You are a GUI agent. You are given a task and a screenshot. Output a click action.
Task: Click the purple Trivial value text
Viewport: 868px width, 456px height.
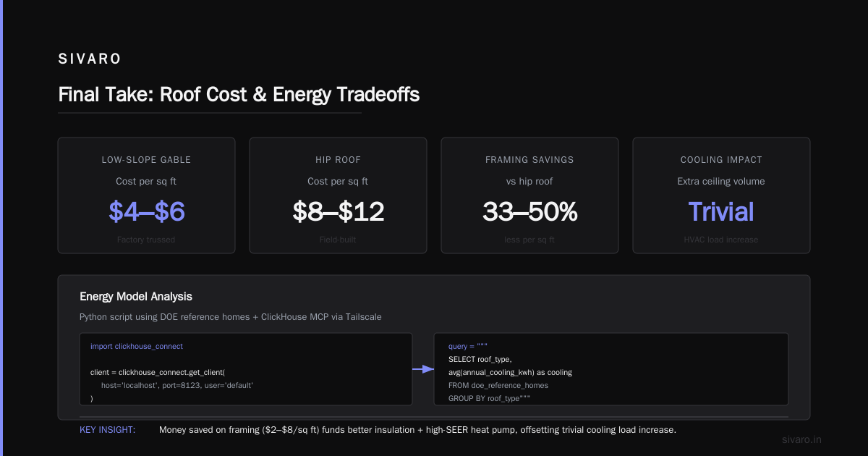click(x=721, y=211)
